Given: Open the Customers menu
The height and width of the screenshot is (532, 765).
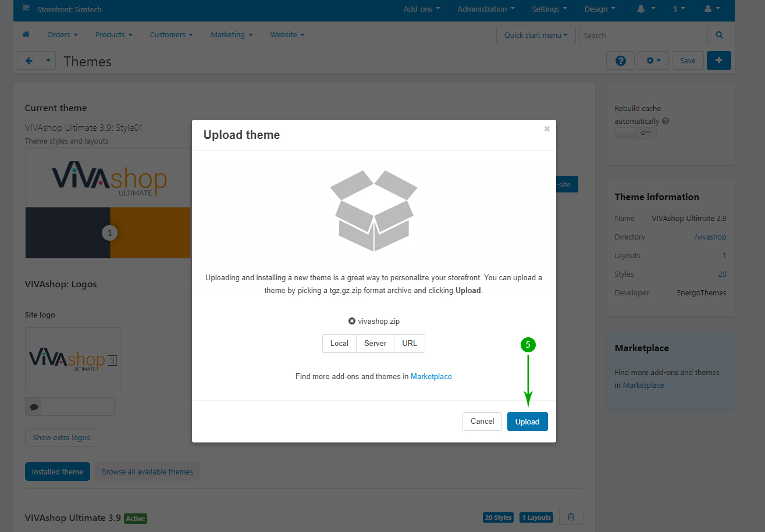Looking at the screenshot, I should tap(172, 35).
